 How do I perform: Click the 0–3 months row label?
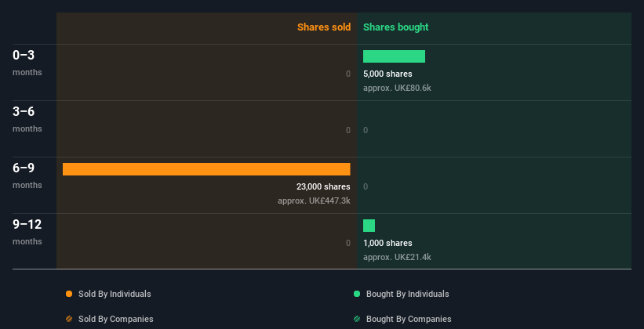click(27, 63)
